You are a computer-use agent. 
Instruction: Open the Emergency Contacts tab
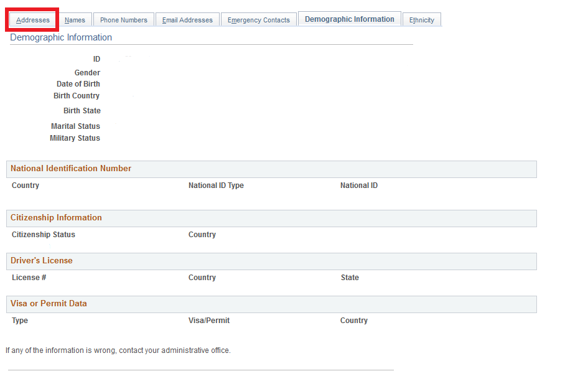click(x=258, y=20)
